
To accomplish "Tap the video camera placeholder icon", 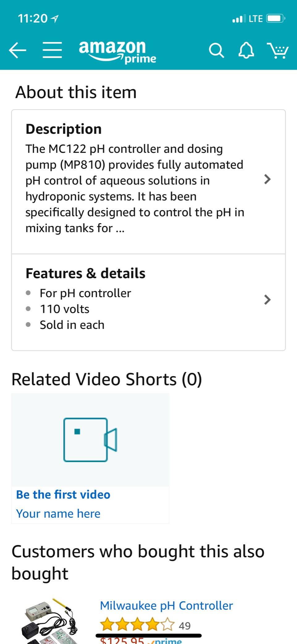I will (x=90, y=439).
